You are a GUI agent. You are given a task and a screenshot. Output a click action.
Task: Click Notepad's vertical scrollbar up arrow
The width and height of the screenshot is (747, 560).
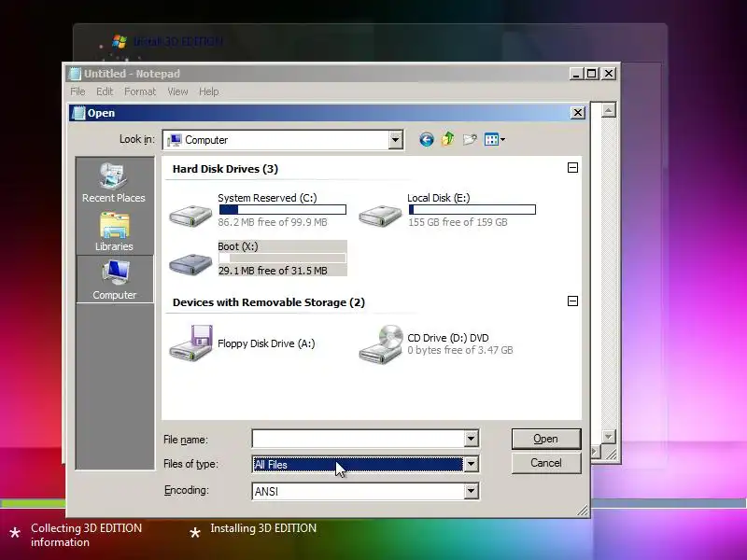pyautogui.click(x=609, y=110)
